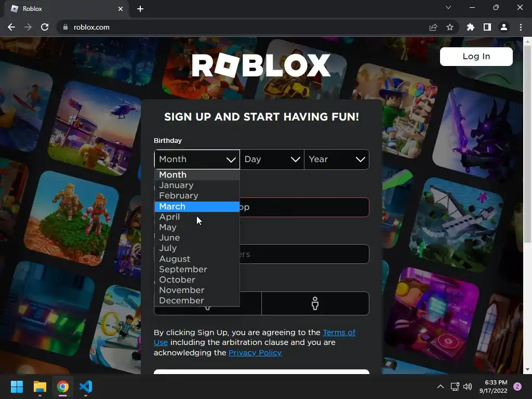Open the Windows Start menu
This screenshot has height=399, width=532.
coord(17,387)
